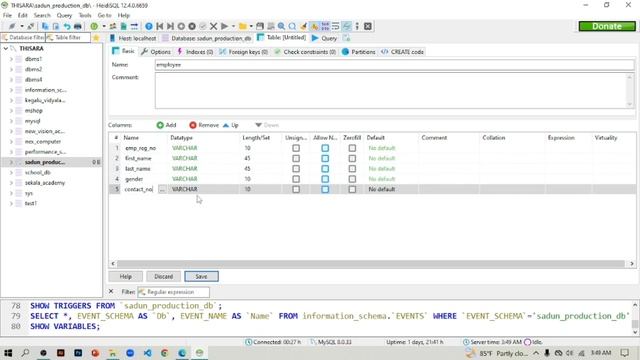The image size is (640, 360).
Task: Switch to the Indexes (0) tab
Action: pos(195,52)
